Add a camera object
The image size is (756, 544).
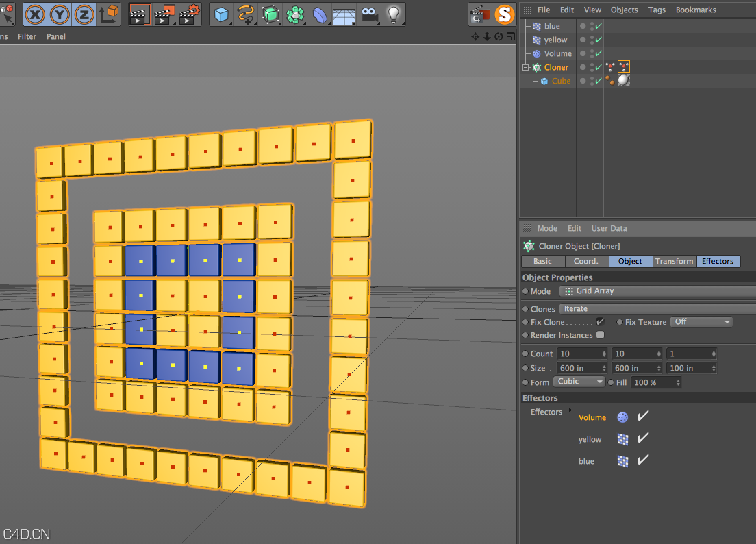click(x=369, y=14)
